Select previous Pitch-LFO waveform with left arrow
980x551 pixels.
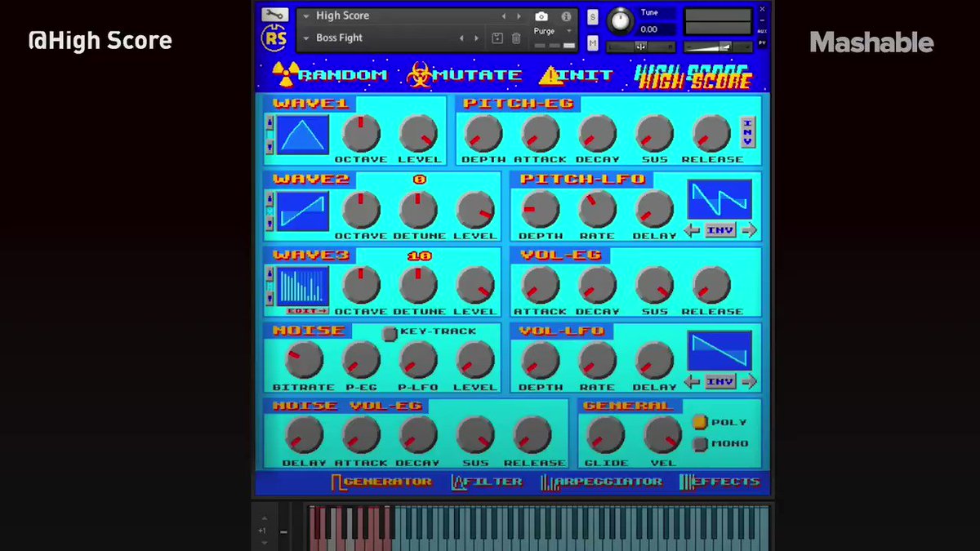692,230
